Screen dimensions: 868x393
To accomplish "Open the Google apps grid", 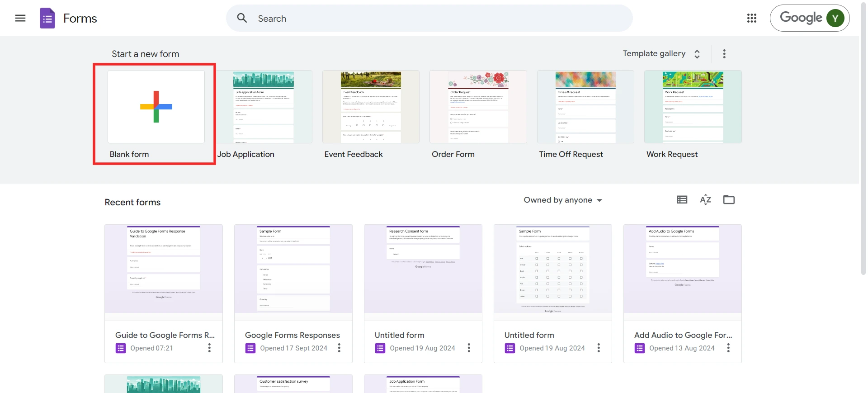I will pos(752,18).
